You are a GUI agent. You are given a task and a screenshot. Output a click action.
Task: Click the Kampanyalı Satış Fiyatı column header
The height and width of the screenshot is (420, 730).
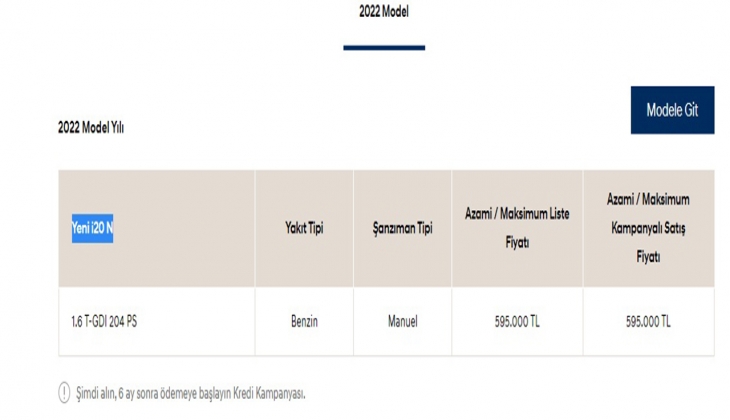click(648, 229)
